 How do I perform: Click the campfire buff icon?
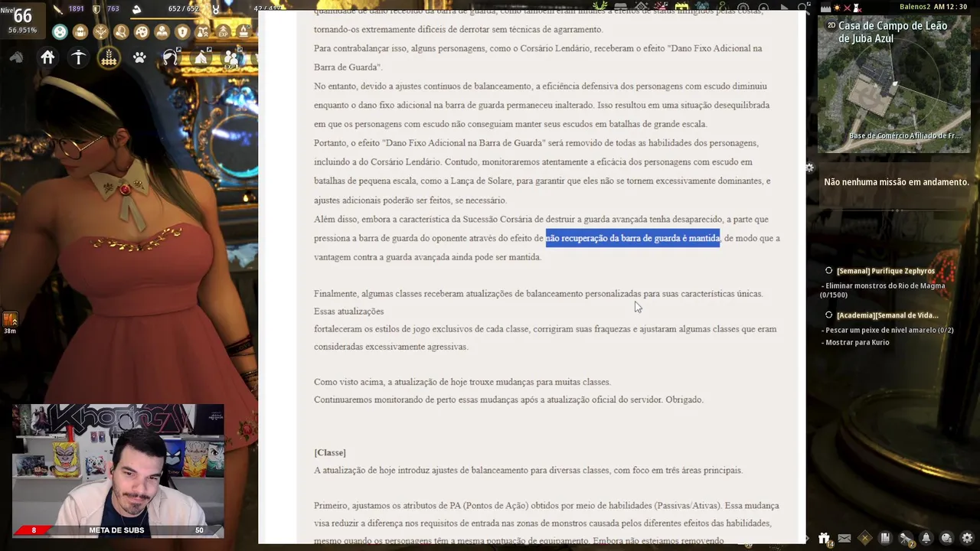point(243,32)
